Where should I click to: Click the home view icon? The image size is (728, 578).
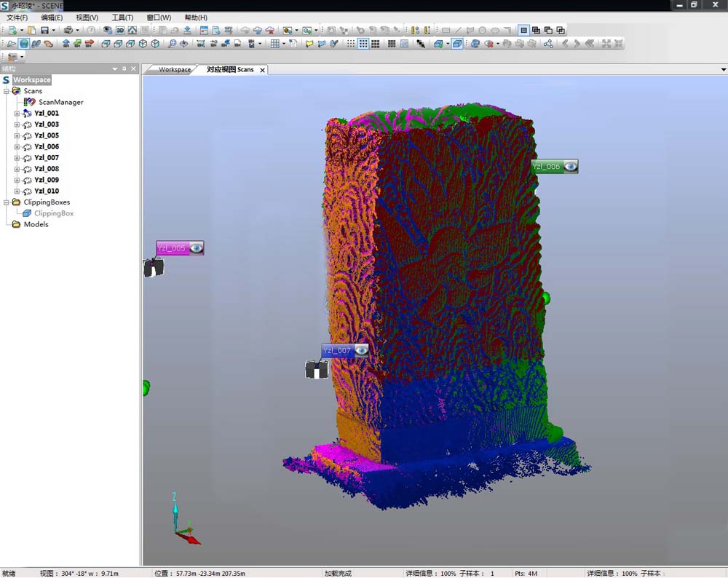[x=132, y=31]
